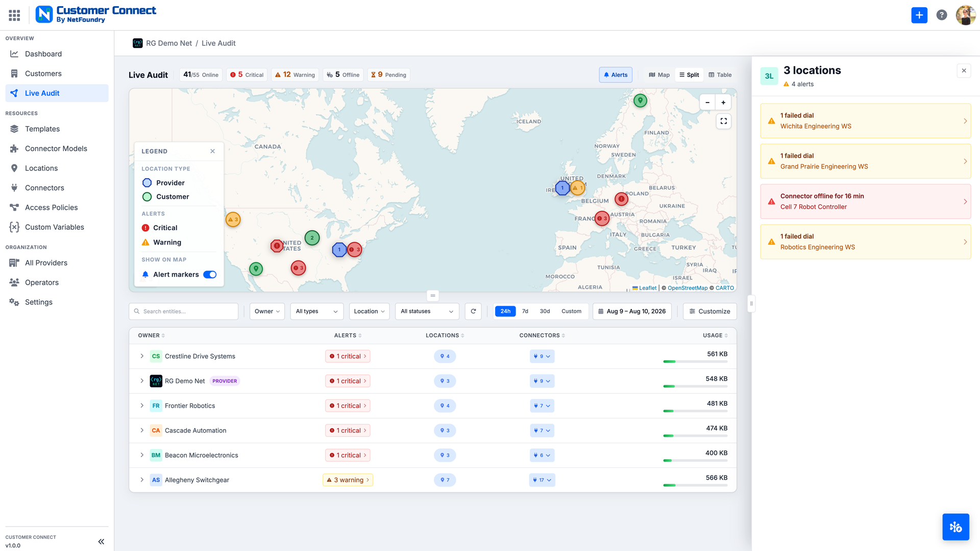Screen dimensions: 980x551
Task: Click the green customer marker near Finland
Action: [640, 101]
